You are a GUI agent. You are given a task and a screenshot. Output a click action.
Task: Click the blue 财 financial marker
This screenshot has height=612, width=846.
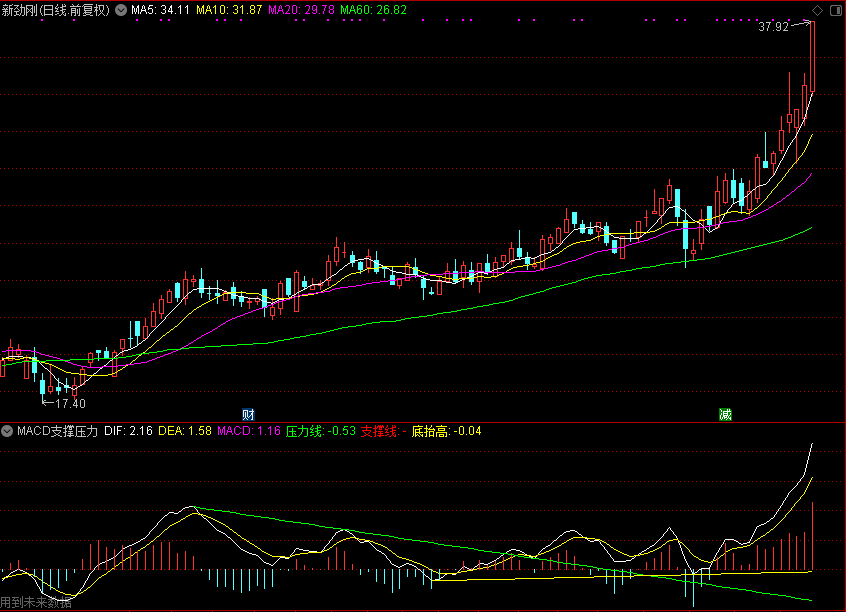(248, 414)
